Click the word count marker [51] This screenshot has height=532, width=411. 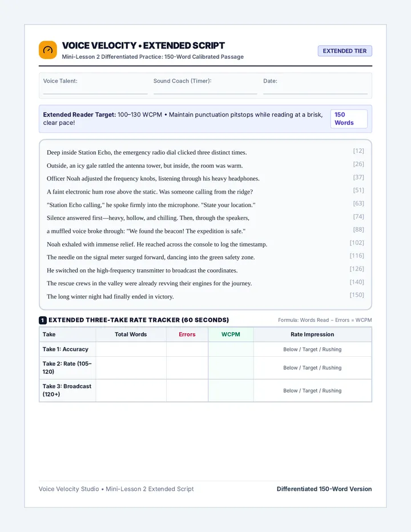[x=358, y=190]
